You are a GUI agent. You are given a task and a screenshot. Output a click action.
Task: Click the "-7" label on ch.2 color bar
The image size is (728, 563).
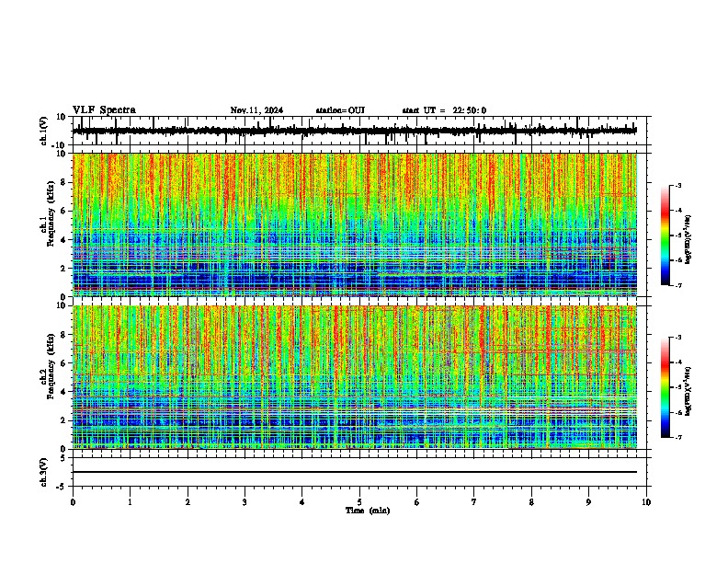click(677, 437)
